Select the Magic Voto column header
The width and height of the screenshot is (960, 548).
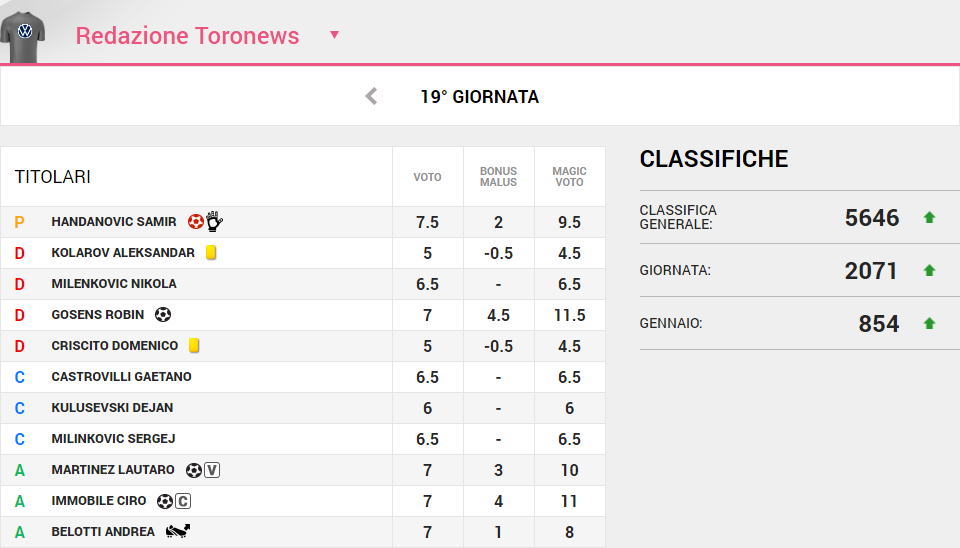pyautogui.click(x=569, y=177)
